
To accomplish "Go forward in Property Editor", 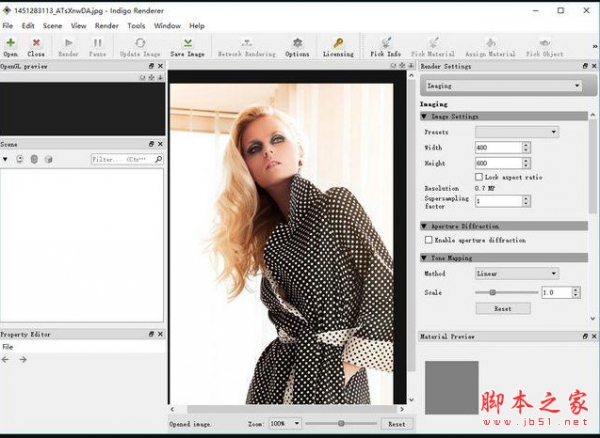I will pyautogui.click(x=23, y=359).
